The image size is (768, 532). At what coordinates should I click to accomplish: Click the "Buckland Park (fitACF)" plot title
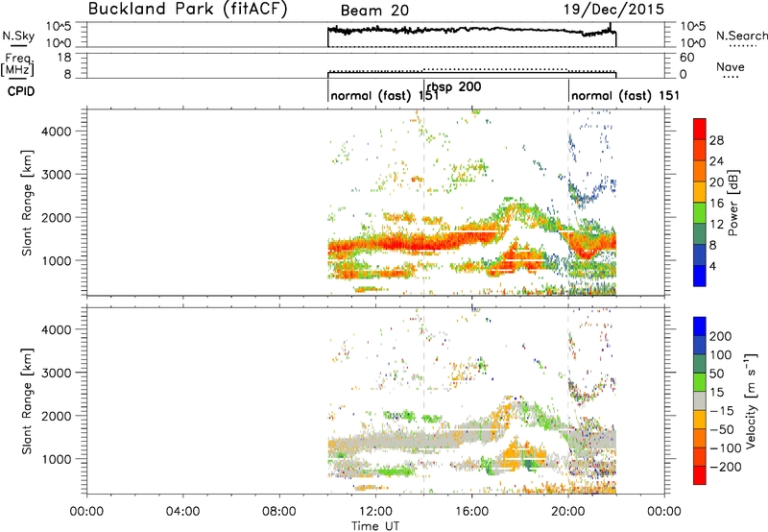pos(187,9)
